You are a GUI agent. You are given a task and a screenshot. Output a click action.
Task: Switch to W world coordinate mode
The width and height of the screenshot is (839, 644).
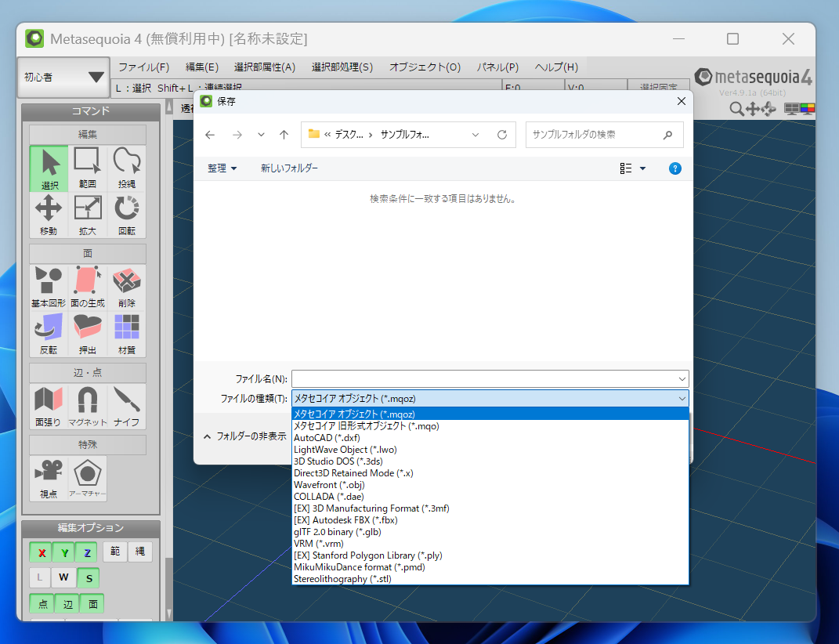tap(63, 577)
